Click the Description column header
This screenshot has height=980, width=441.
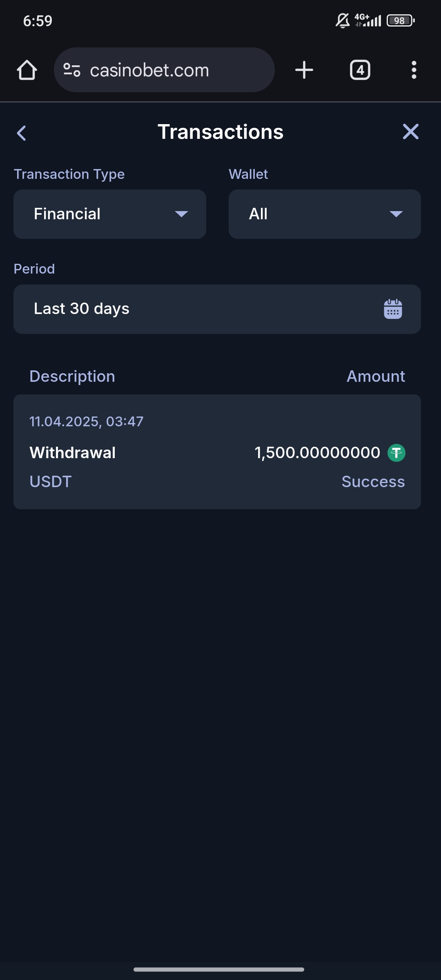[72, 376]
